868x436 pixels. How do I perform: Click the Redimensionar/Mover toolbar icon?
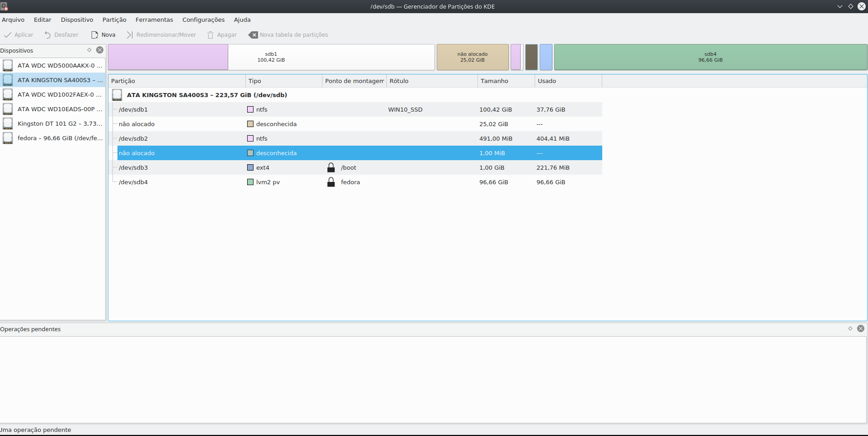click(x=130, y=35)
